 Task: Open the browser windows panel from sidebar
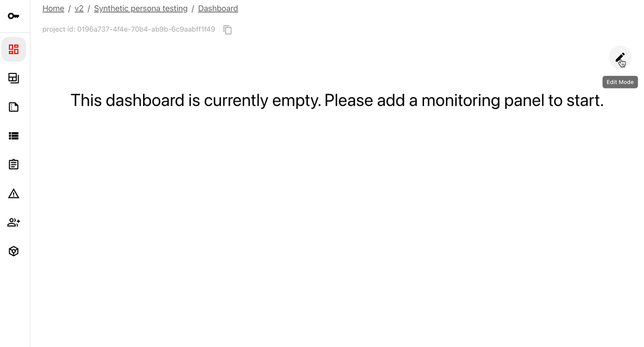14,78
